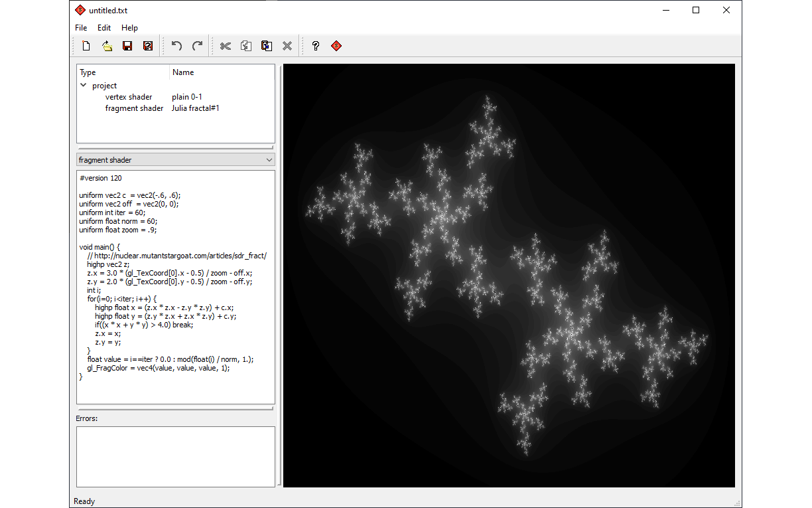Screen dimensions: 812x508
Task: Collapse the project tree node
Action: point(84,86)
